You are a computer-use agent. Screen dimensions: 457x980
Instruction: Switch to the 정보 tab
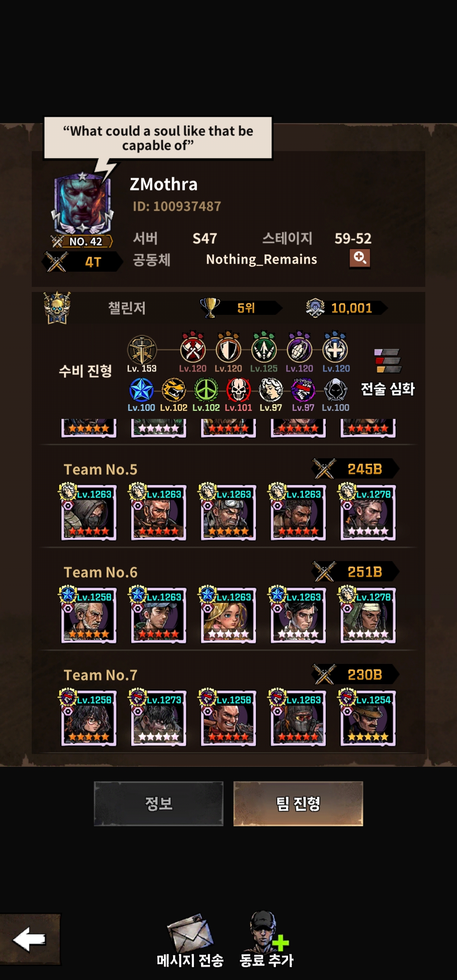coord(159,804)
